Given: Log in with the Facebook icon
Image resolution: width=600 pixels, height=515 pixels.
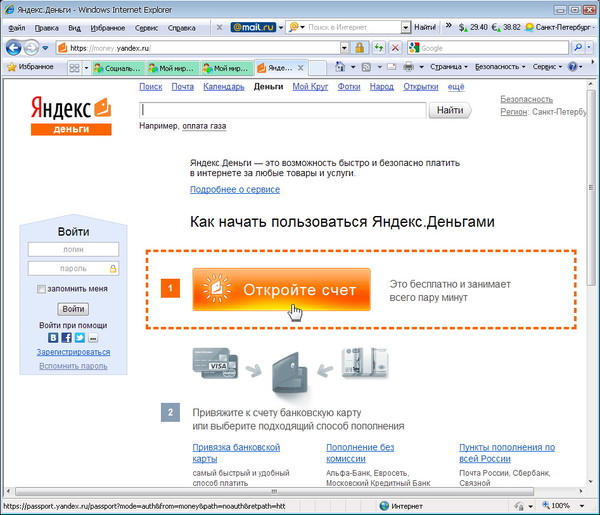Looking at the screenshot, I should pos(67,337).
